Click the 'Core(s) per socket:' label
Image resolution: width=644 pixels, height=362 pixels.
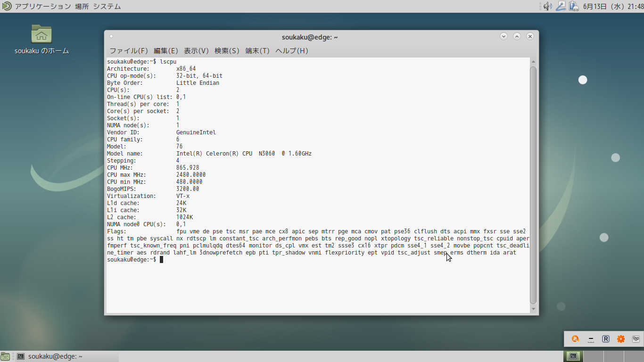(138, 111)
